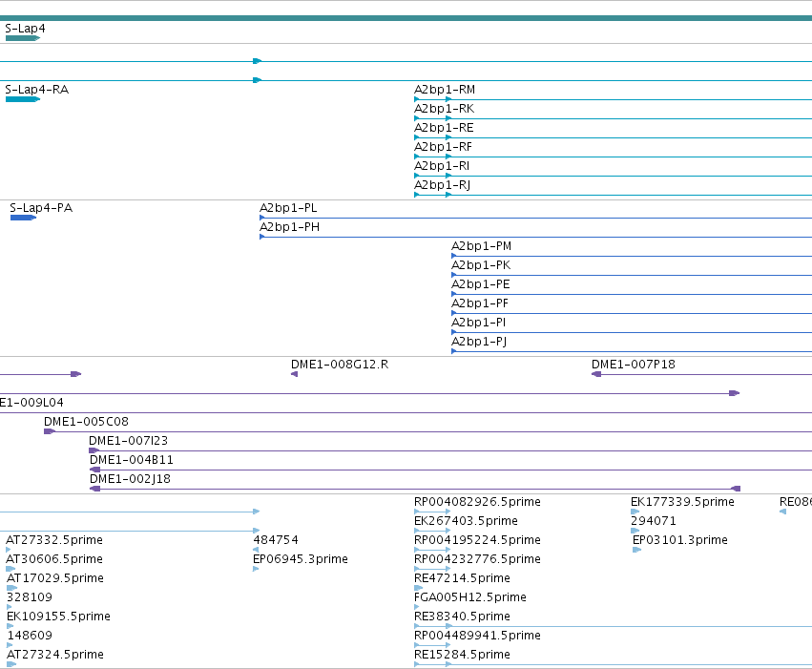The height and width of the screenshot is (669, 812).
Task: Select transcript A2bp1-RI
Action: pos(442,166)
